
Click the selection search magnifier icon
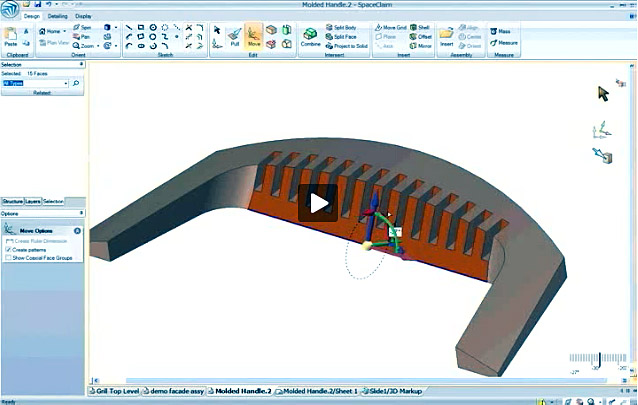(x=75, y=83)
